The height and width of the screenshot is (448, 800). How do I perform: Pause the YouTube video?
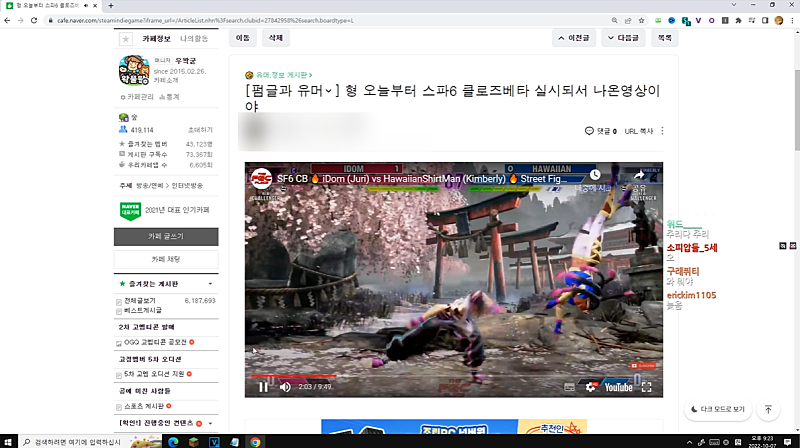[x=263, y=387]
